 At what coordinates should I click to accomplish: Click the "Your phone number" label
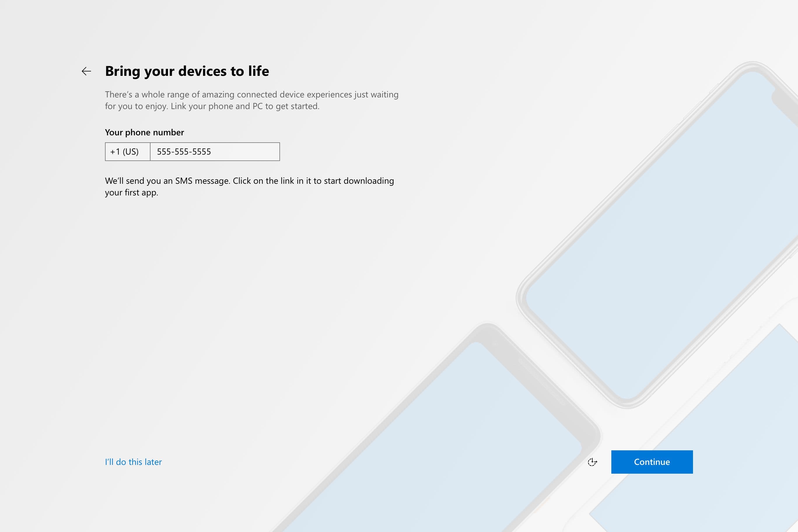[144, 132]
